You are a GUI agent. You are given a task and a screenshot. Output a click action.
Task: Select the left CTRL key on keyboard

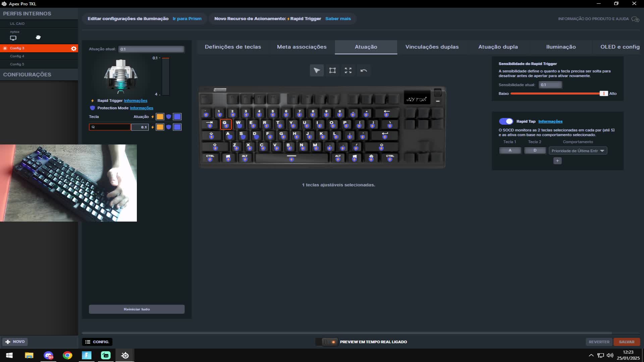tap(210, 158)
